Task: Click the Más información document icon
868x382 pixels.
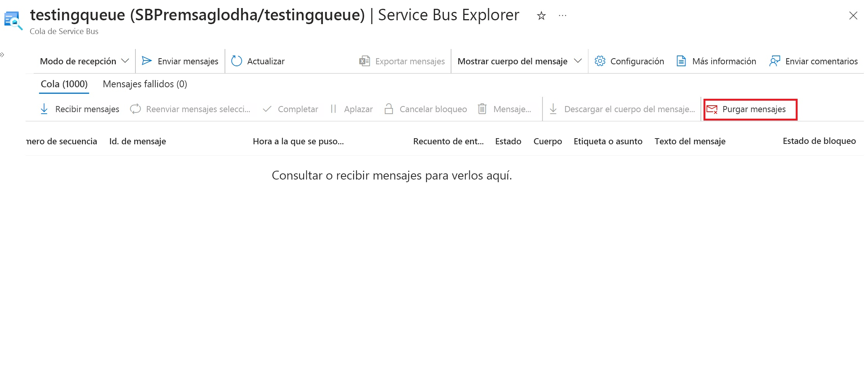Action: (x=681, y=61)
